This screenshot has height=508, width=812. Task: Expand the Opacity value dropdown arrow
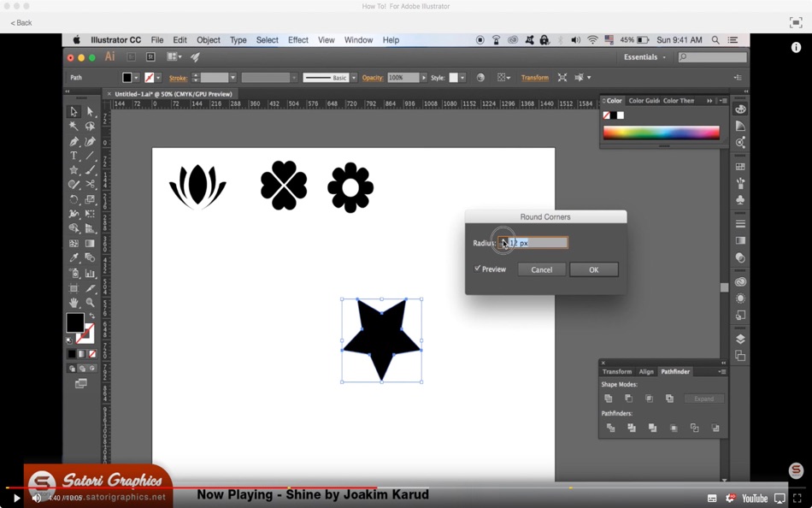pos(423,78)
